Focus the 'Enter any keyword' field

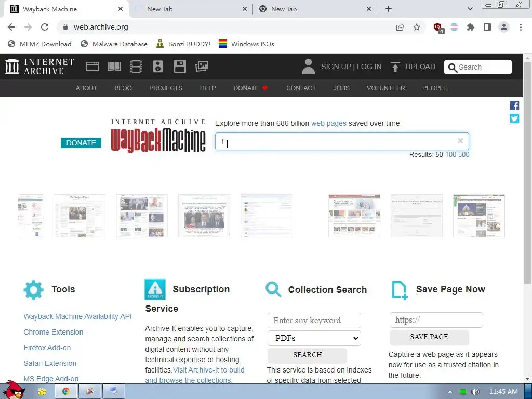(314, 321)
